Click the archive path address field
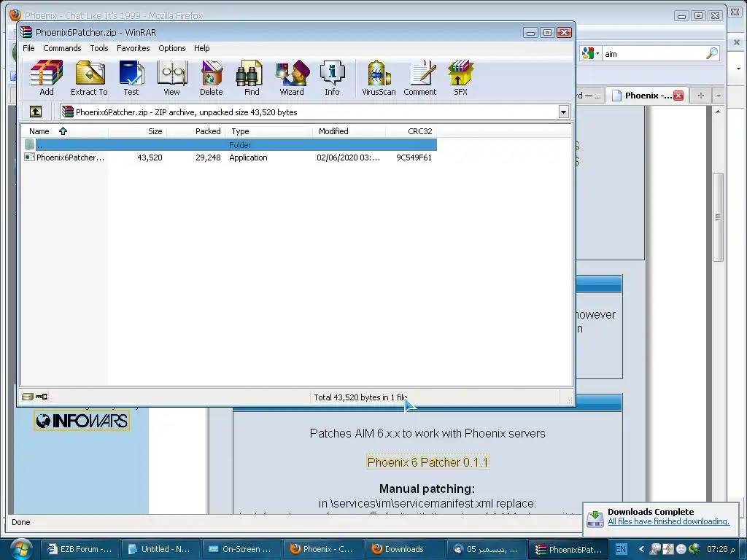Viewport: 747px width, 560px height. pos(309,112)
